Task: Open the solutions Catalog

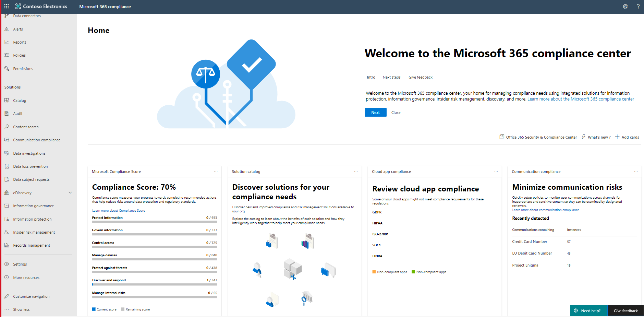Action: 20,100
